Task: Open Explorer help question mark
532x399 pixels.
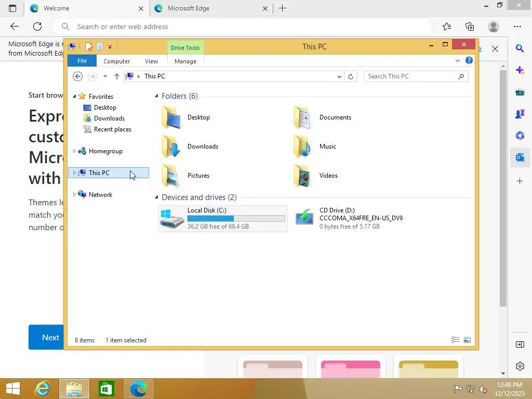Action: point(469,60)
